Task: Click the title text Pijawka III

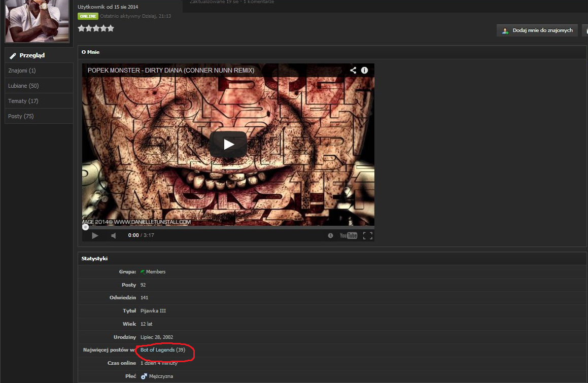Action: (153, 310)
